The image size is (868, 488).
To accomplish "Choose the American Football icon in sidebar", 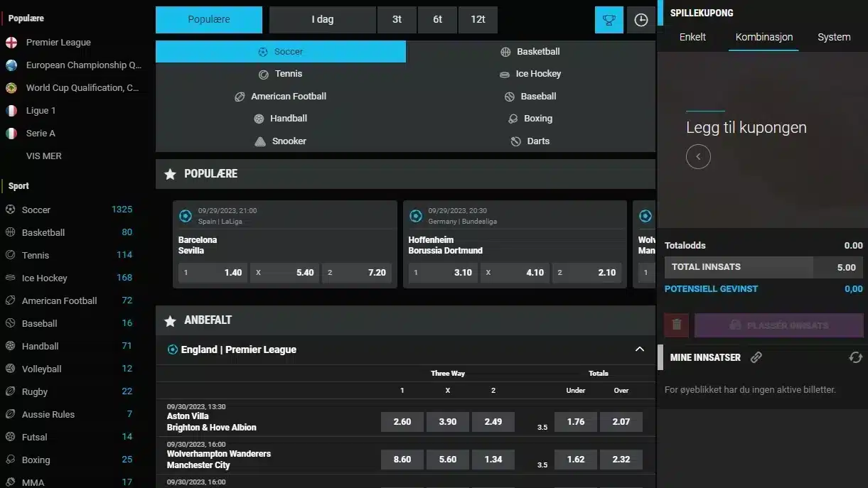I will pyautogui.click(x=10, y=300).
